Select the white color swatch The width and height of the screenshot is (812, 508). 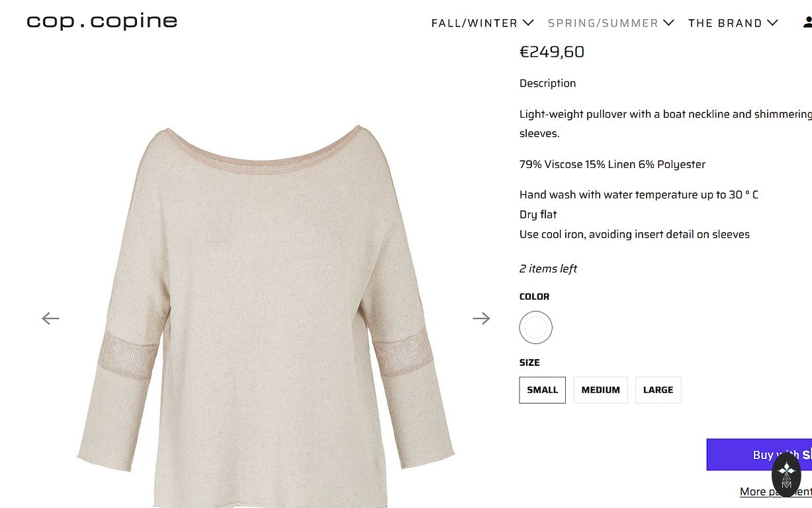coord(535,327)
